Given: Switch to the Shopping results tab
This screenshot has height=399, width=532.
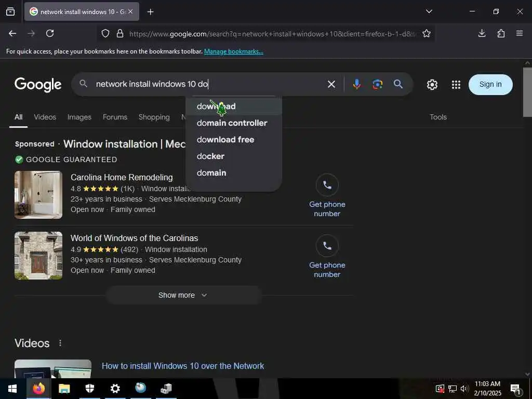Looking at the screenshot, I should click(154, 117).
